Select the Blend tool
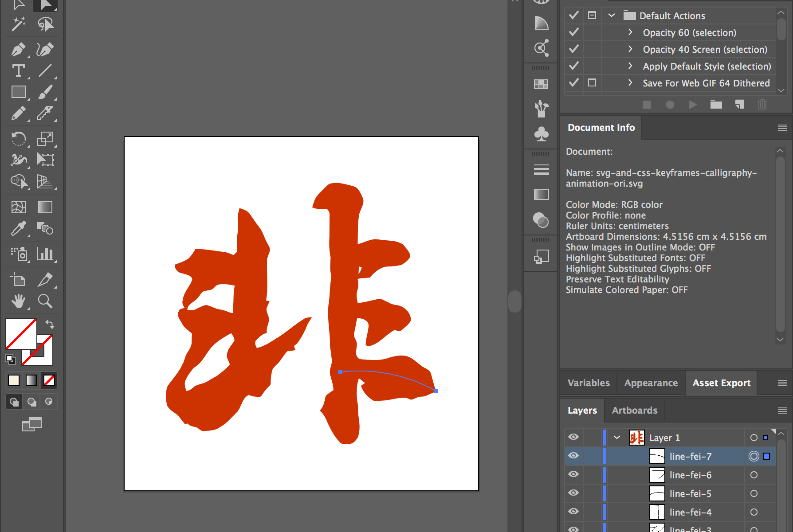This screenshot has width=793, height=532. point(45,229)
